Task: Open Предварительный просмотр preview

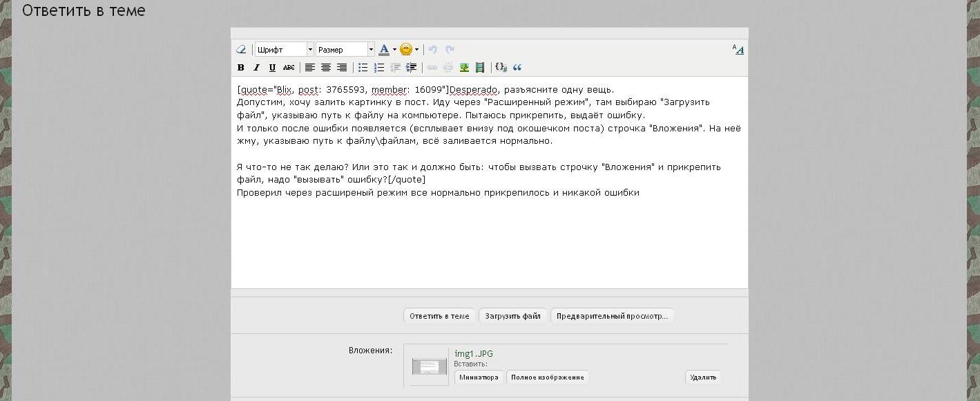Action: click(612, 316)
